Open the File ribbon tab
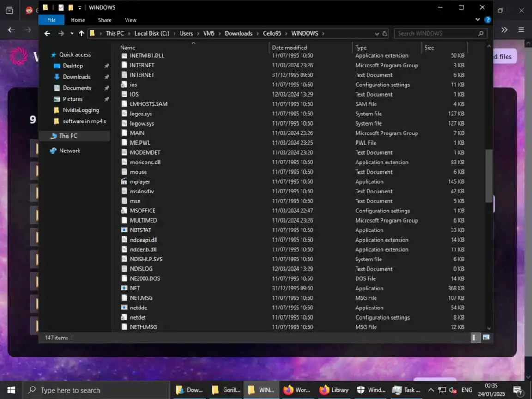The height and width of the screenshot is (399, 532). [x=51, y=20]
